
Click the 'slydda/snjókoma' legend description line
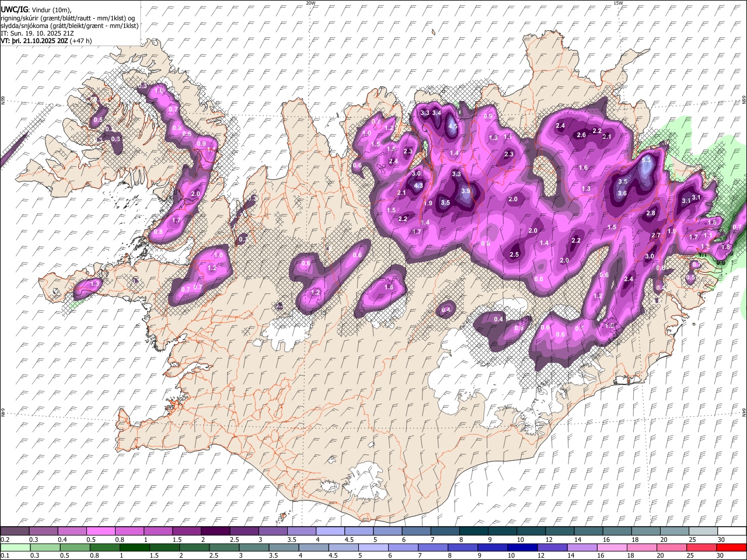pos(70,26)
